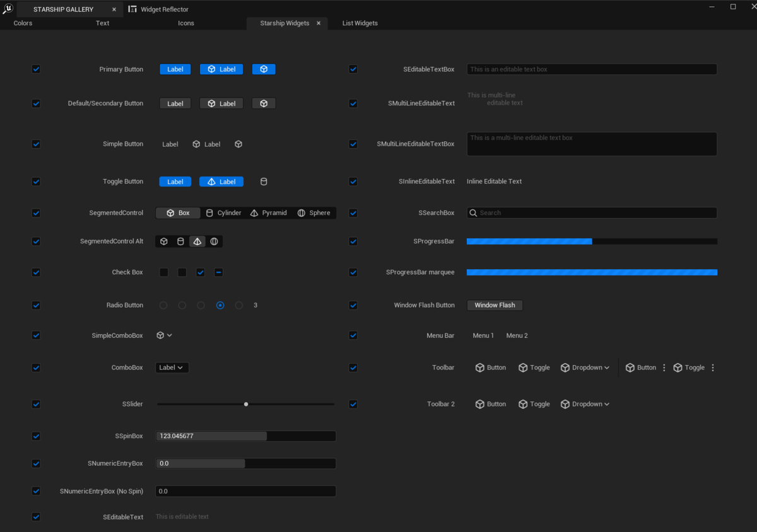The width and height of the screenshot is (757, 532).
Task: Click the Window Flash button
Action: [495, 305]
